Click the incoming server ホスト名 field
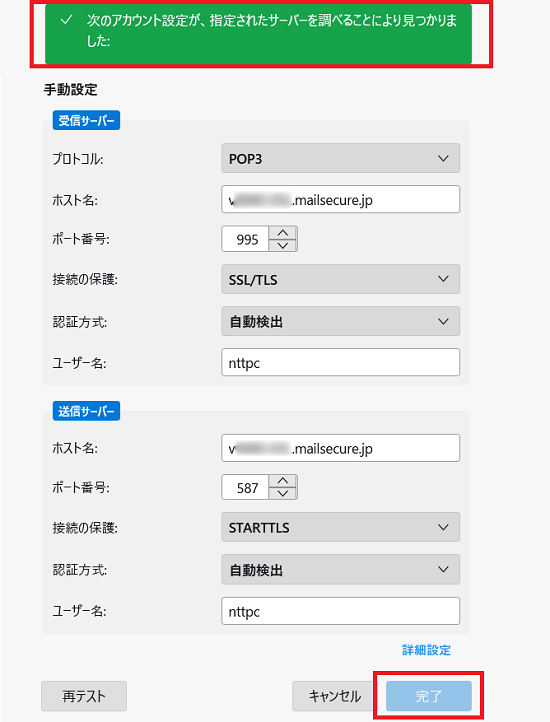550x722 pixels. tap(340, 199)
